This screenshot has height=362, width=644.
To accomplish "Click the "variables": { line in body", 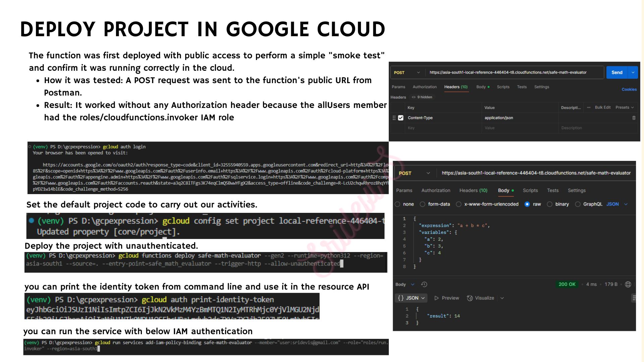I will pos(438,232).
